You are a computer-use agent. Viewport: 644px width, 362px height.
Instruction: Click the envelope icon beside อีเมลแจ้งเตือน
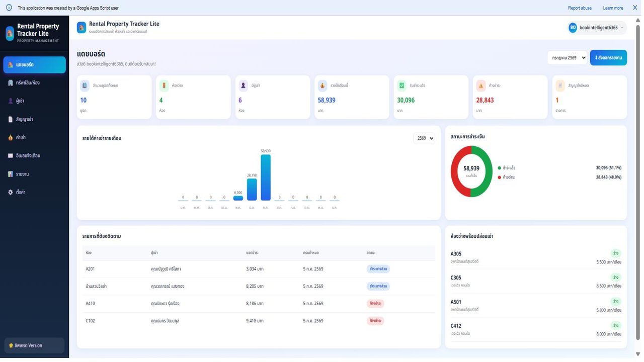tap(11, 156)
